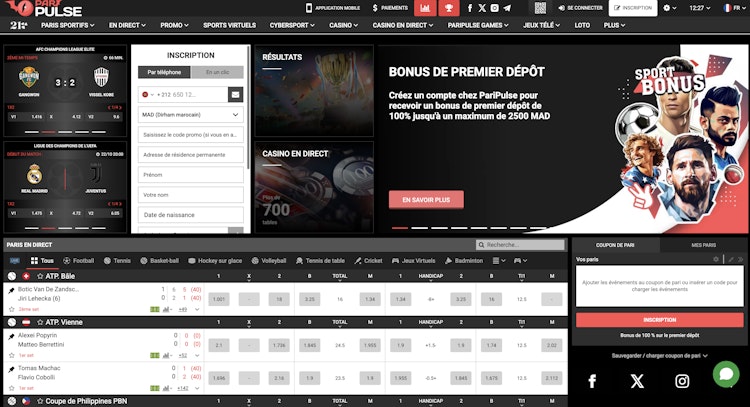The width and height of the screenshot is (750, 407).
Task: Open the statistics chart icon in header
Action: pos(425,7)
